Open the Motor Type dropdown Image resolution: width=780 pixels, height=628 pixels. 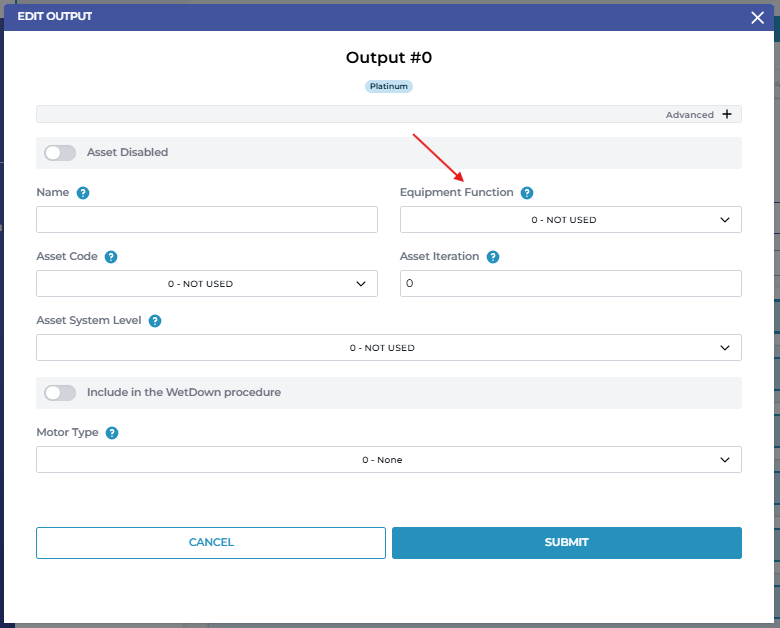(388, 460)
